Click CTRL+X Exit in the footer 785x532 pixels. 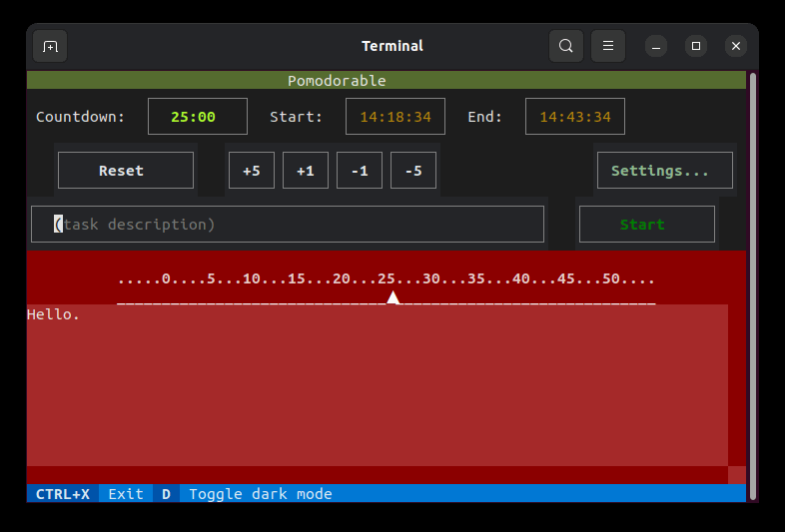pos(90,494)
